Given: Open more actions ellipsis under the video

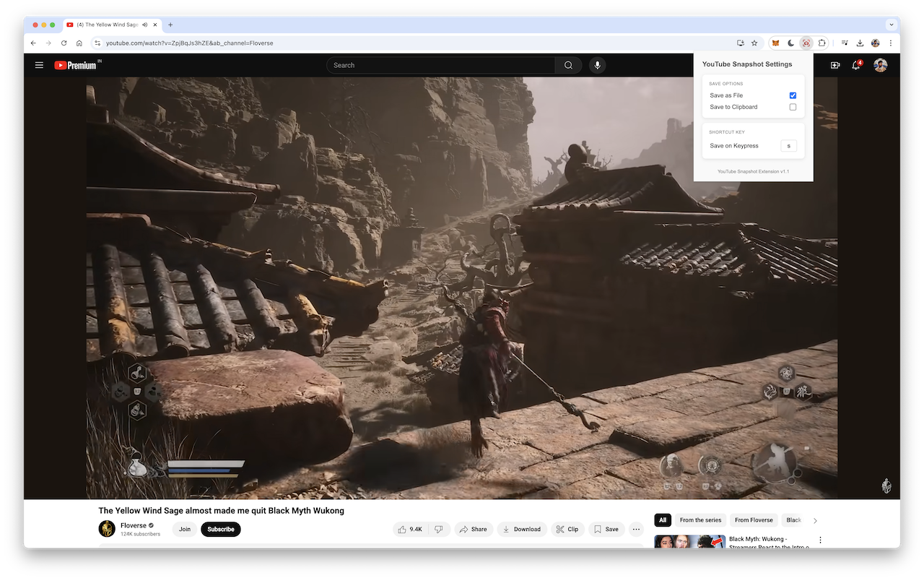Looking at the screenshot, I should (x=636, y=530).
